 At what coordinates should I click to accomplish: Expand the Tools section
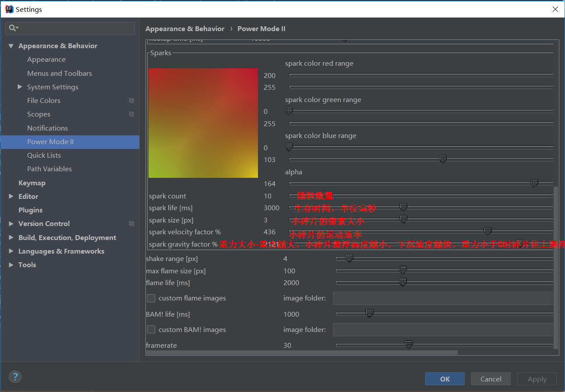pyautogui.click(x=10, y=265)
